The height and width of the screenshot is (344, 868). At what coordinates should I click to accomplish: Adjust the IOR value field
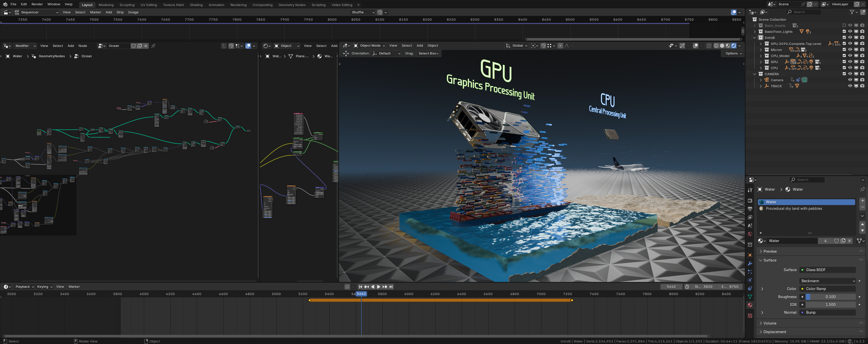tap(830, 304)
